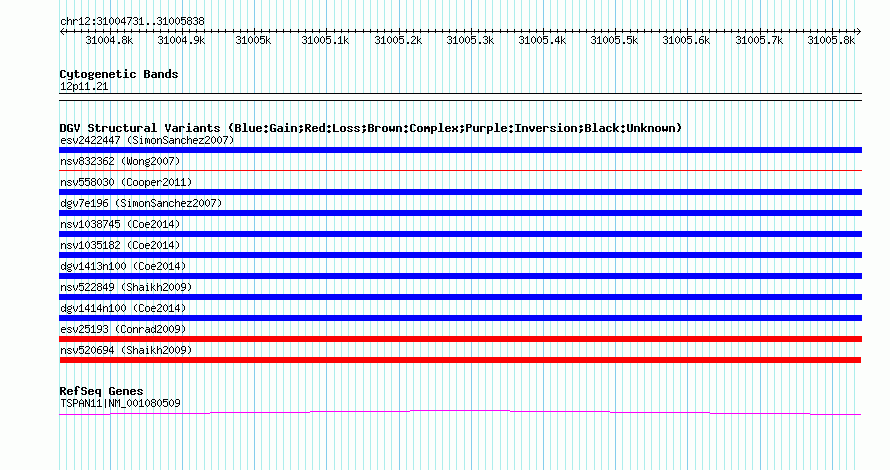Select the blue bar under dgv1413n100
890x470 pixels.
click(x=460, y=276)
